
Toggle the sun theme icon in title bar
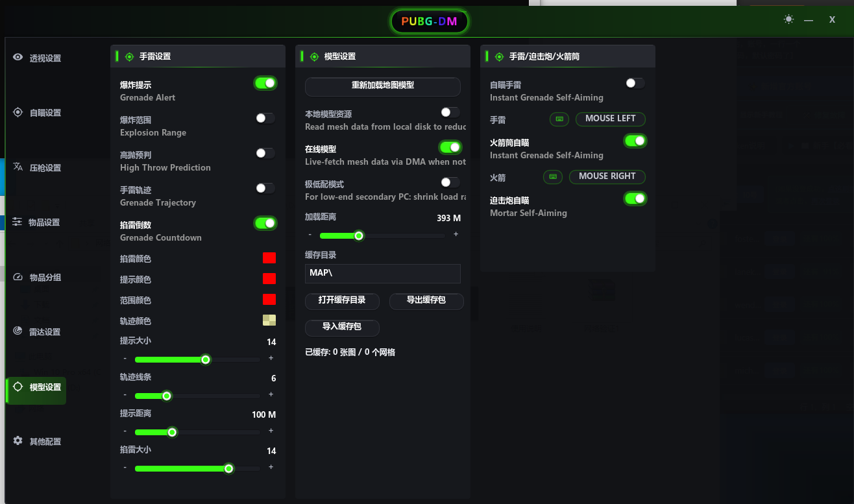click(788, 19)
